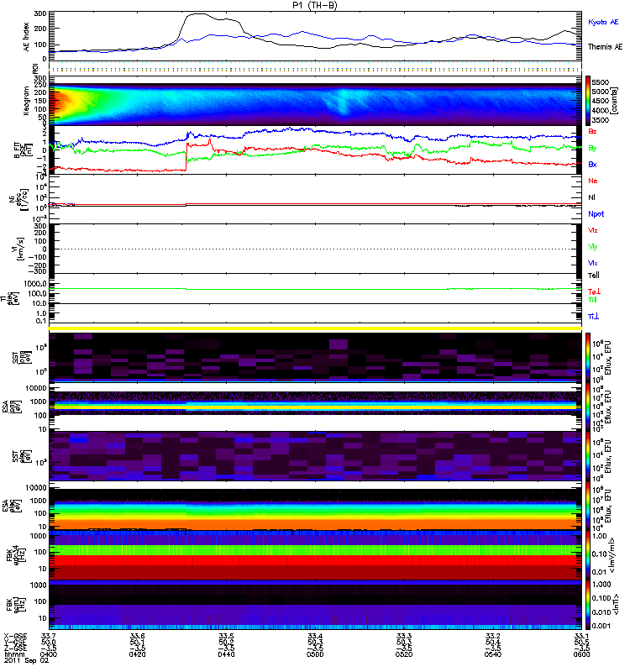The height and width of the screenshot is (672, 630).
Task: Click the SST electrons Eflux color bar
Action: pyautogui.click(x=588, y=456)
